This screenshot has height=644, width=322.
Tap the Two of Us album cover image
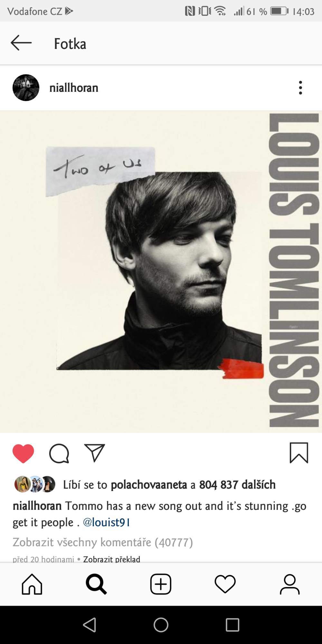point(161,272)
